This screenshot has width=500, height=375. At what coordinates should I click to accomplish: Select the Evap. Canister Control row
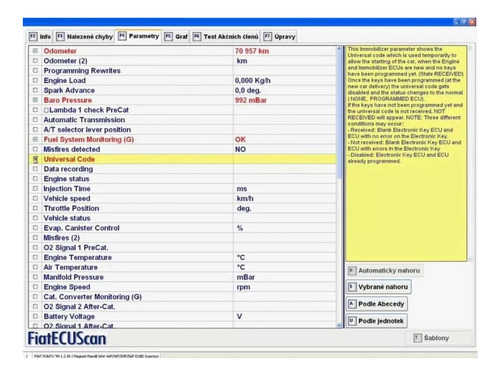[x=183, y=228]
